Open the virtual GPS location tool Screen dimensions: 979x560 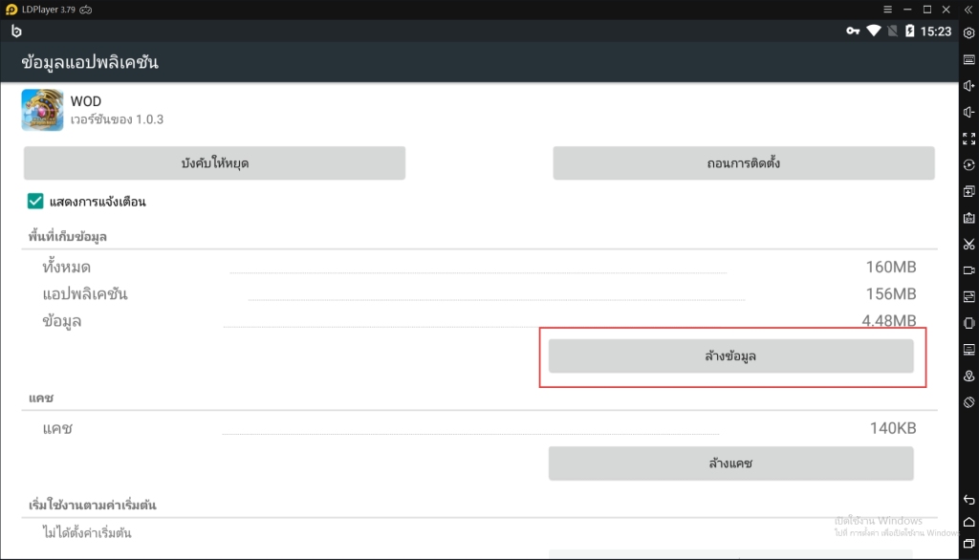(x=968, y=376)
